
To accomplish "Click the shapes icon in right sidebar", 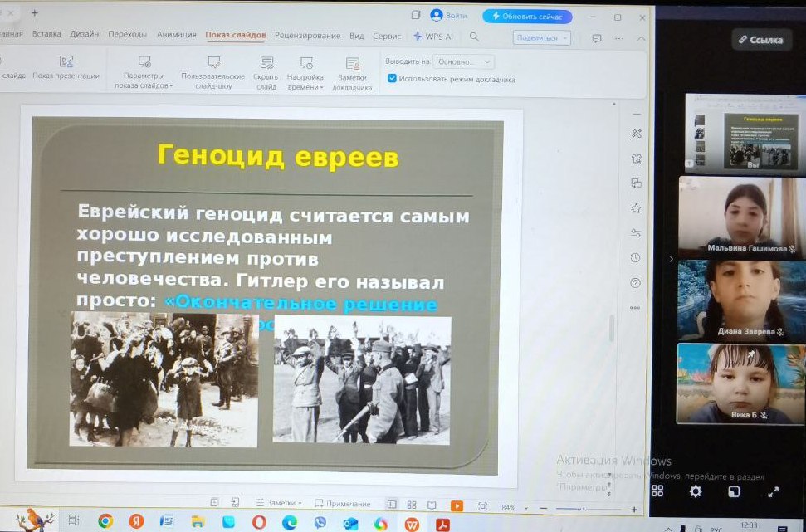I will click(x=637, y=159).
